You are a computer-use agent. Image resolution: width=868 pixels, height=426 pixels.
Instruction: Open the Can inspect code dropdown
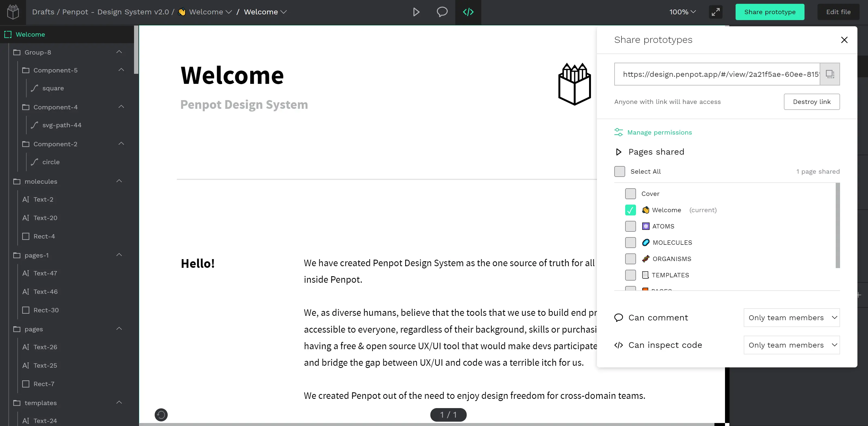[791, 345]
